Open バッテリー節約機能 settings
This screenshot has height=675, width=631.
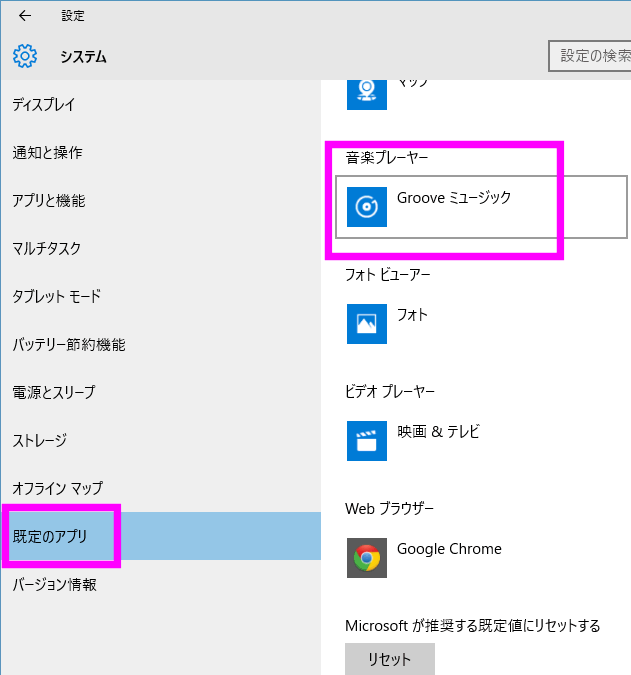pos(69,345)
